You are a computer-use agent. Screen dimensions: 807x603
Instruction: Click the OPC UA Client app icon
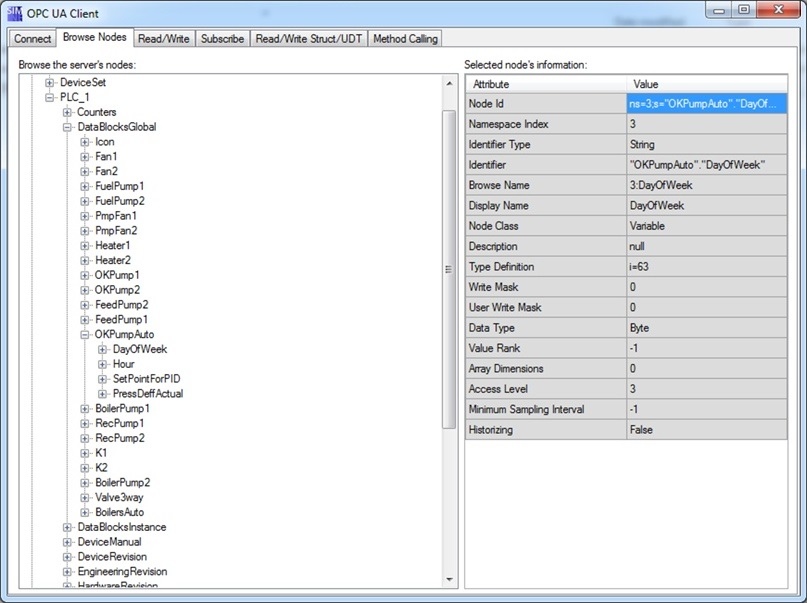tap(14, 13)
